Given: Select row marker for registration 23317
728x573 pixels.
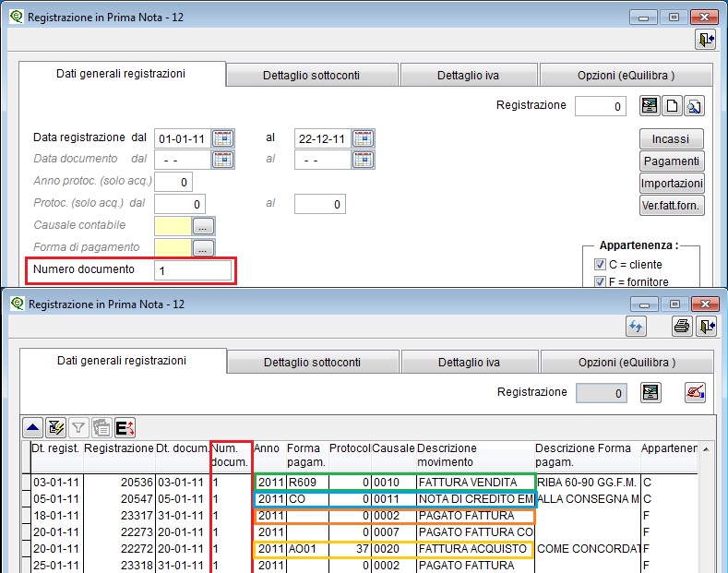Looking at the screenshot, I should tap(26, 516).
